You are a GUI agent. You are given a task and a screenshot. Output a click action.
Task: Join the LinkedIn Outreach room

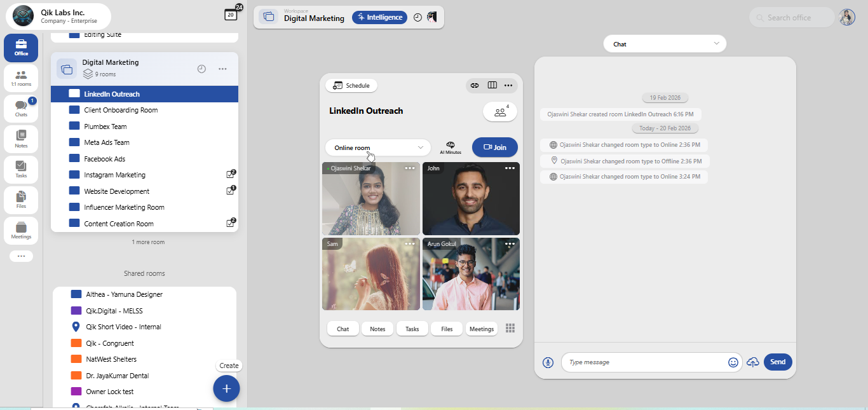click(x=494, y=147)
